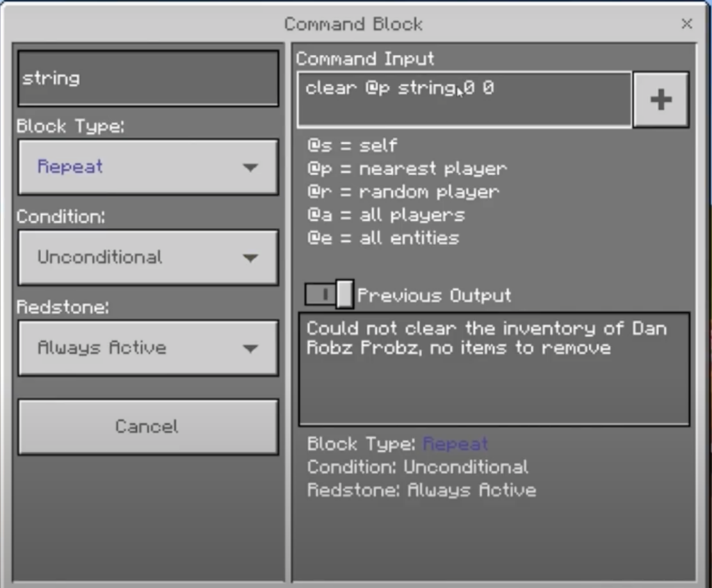
Task: Click the plus icon to expand command input
Action: point(660,99)
